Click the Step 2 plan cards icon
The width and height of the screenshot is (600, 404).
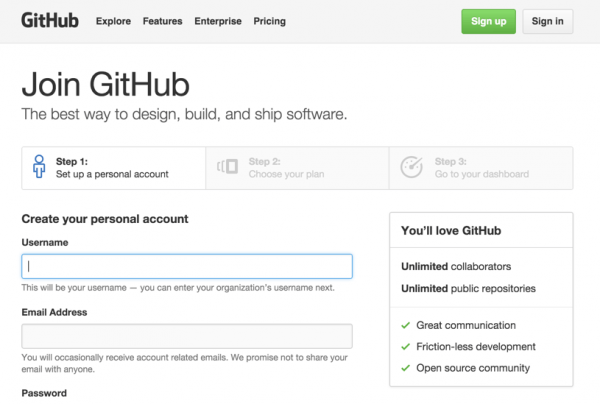click(x=227, y=166)
